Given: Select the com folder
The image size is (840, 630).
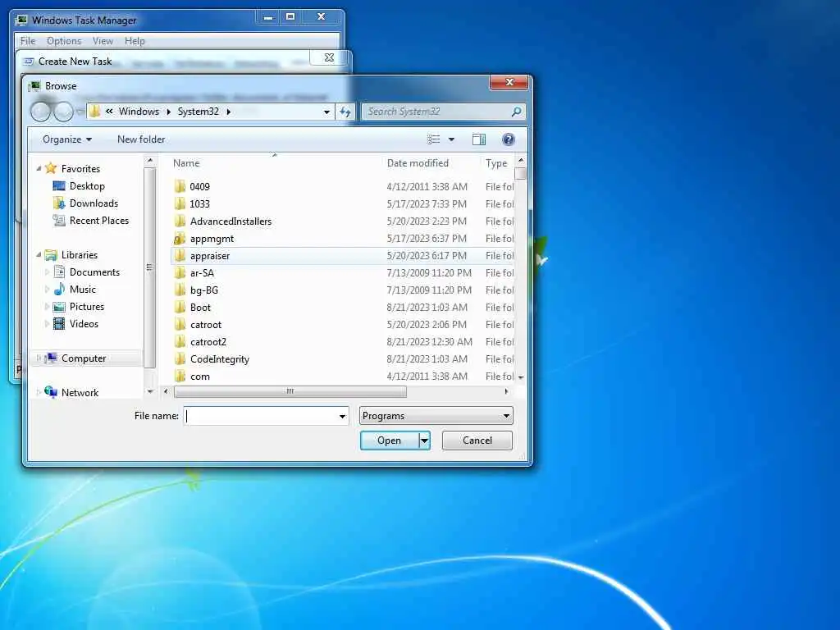Looking at the screenshot, I should tap(200, 376).
